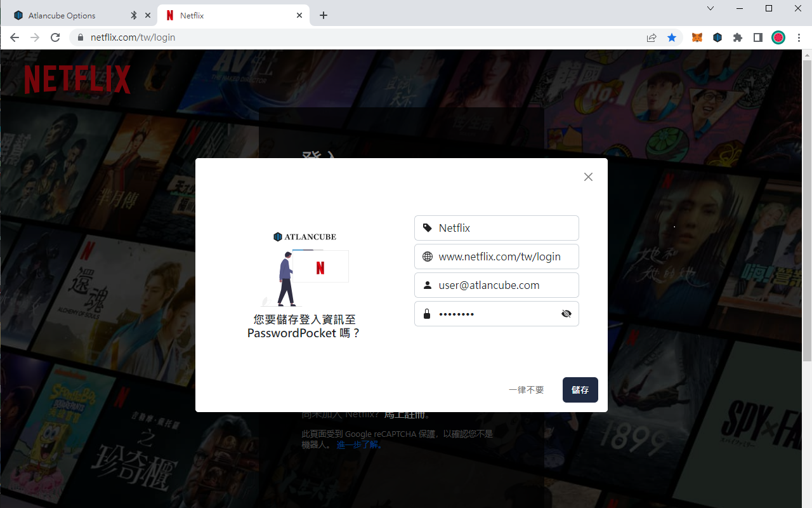This screenshot has height=508, width=812.
Task: Open the Extensions puzzle menu
Action: tap(738, 37)
